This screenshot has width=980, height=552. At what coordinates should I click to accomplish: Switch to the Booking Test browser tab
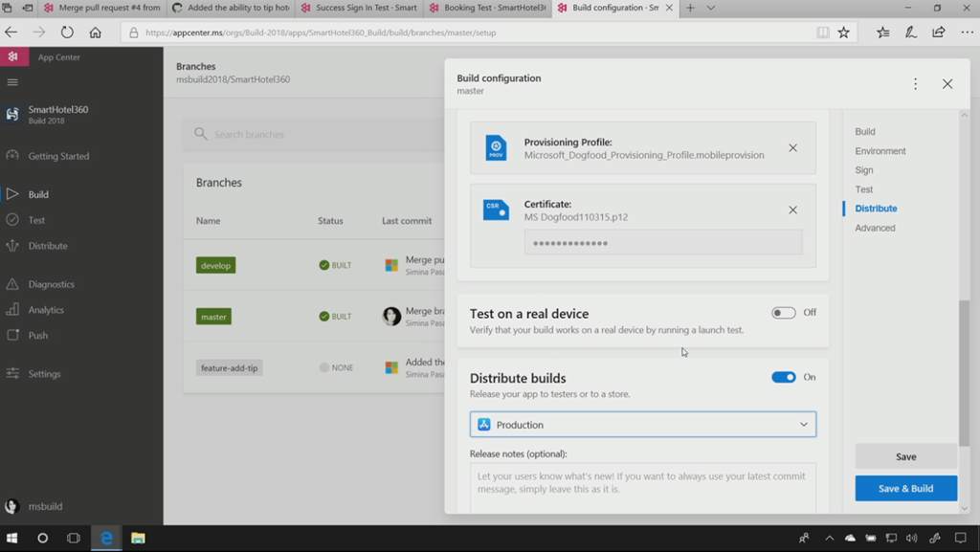click(488, 8)
